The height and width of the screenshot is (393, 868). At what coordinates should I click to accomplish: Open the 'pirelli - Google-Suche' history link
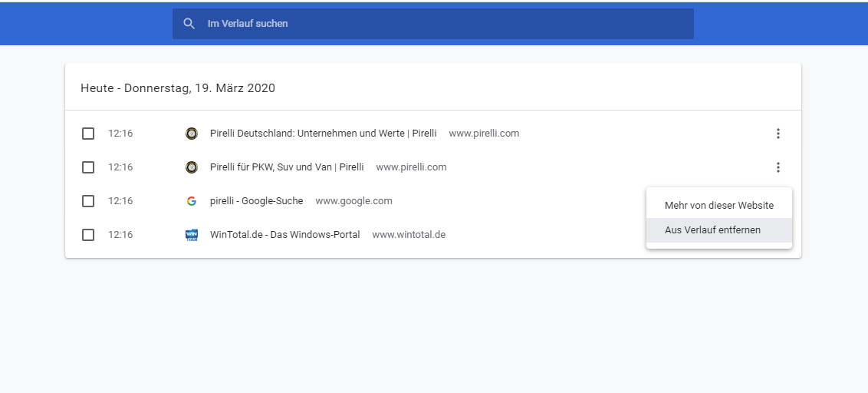coord(256,201)
